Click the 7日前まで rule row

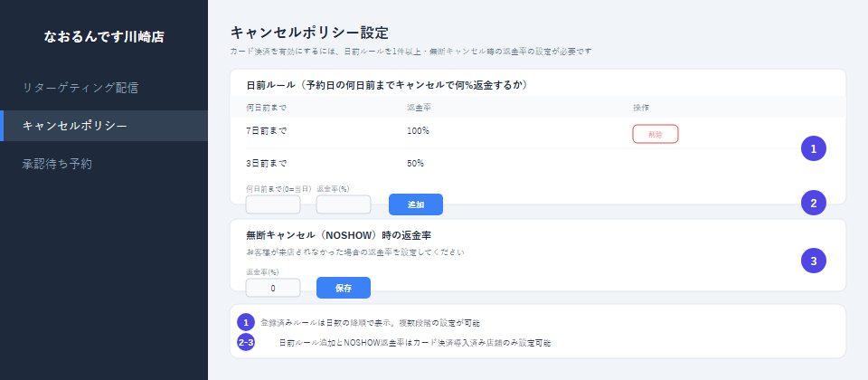(537, 133)
